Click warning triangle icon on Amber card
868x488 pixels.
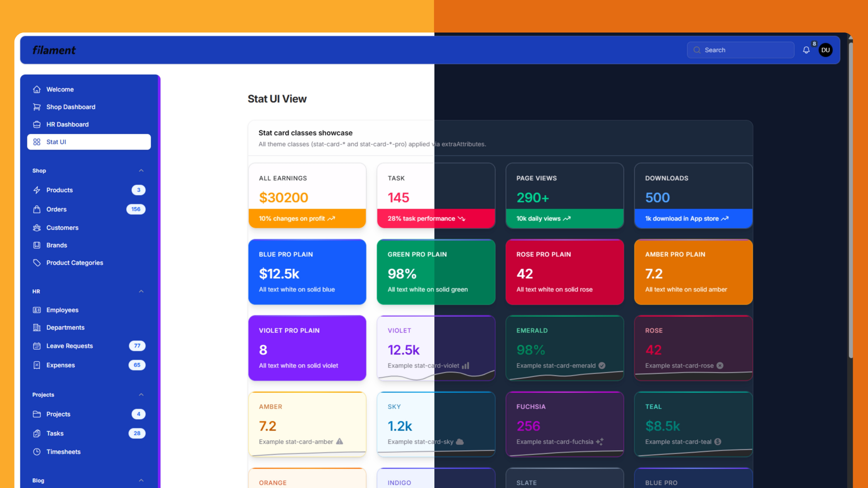(x=340, y=441)
